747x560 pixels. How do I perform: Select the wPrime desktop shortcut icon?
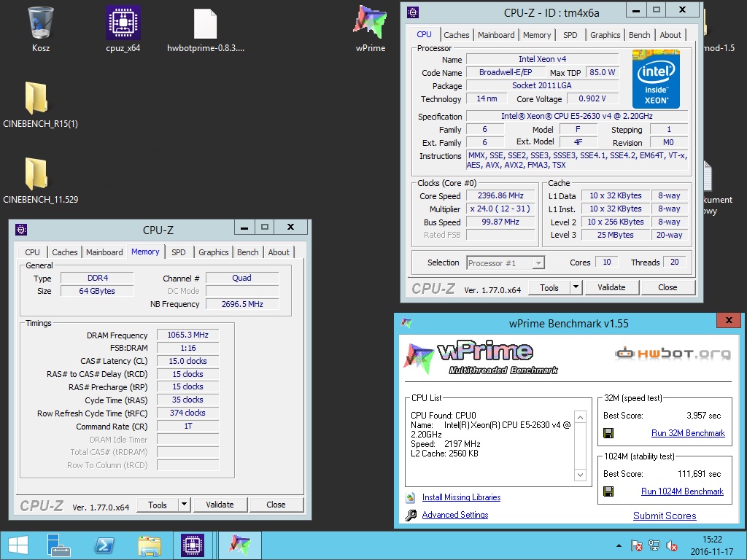point(370,22)
